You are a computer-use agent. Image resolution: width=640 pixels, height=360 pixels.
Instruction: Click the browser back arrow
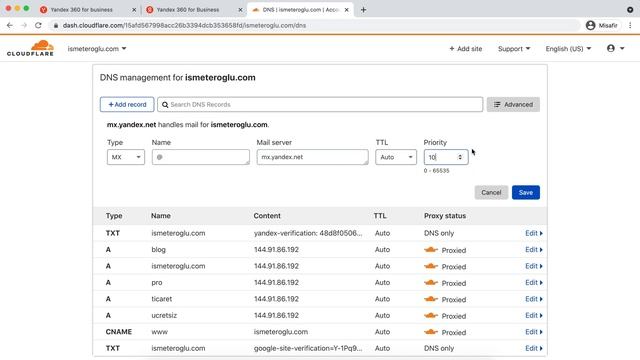point(9,25)
